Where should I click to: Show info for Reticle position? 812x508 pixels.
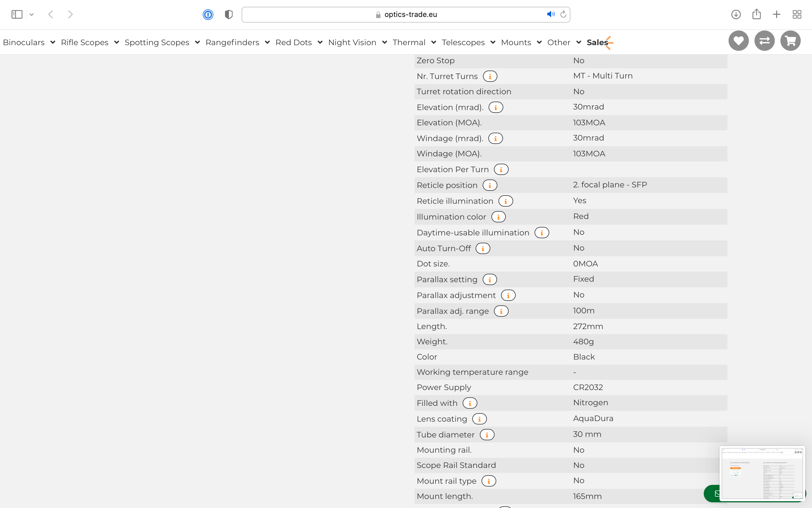[x=489, y=185]
